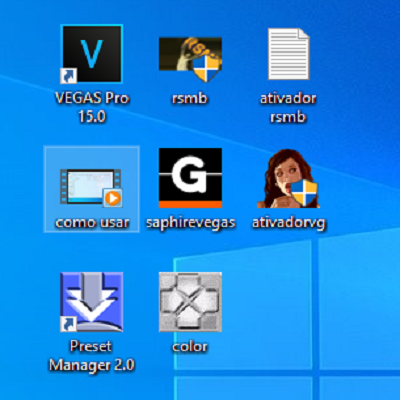The width and height of the screenshot is (400, 400).
Task: Click the UAC shield overlay on ativadorvg
Action: point(304,193)
